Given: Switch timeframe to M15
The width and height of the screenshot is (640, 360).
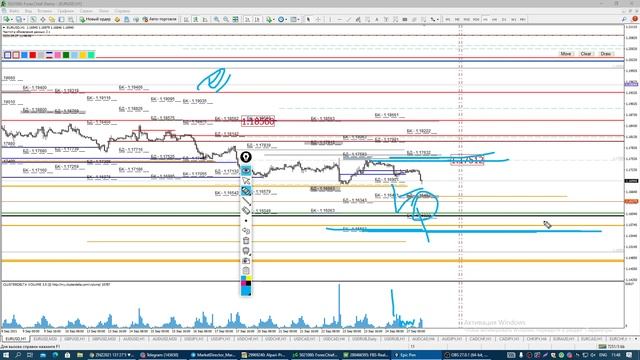Looking at the screenshot, I should [x=467, y=19].
